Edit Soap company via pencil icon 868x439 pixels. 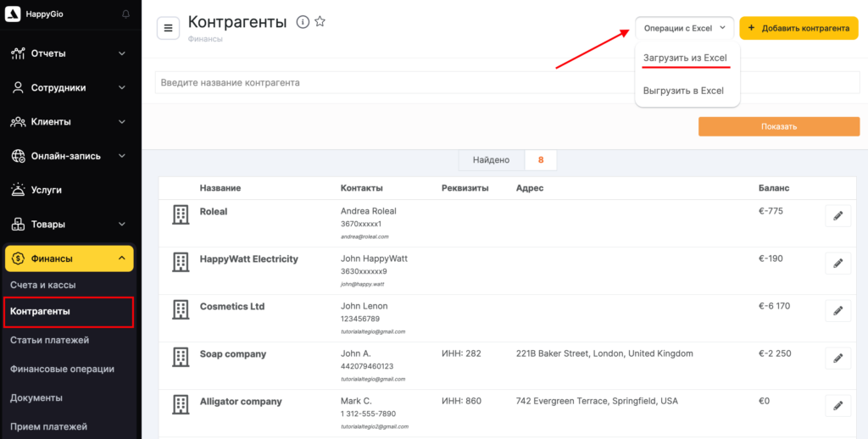click(837, 358)
